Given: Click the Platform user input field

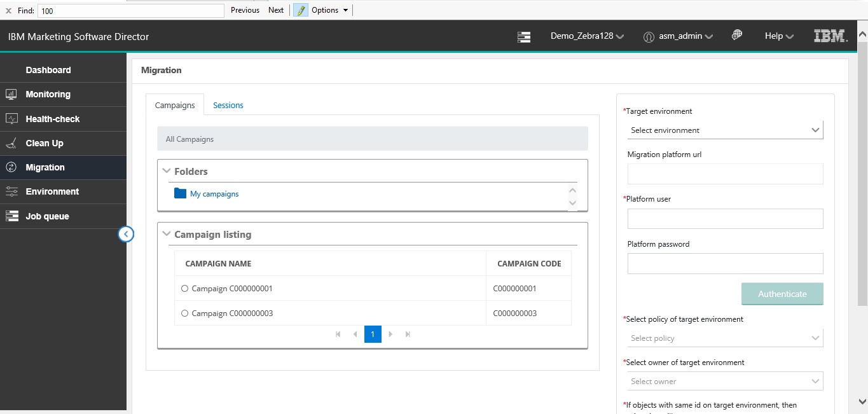Looking at the screenshot, I should pyautogui.click(x=725, y=219).
